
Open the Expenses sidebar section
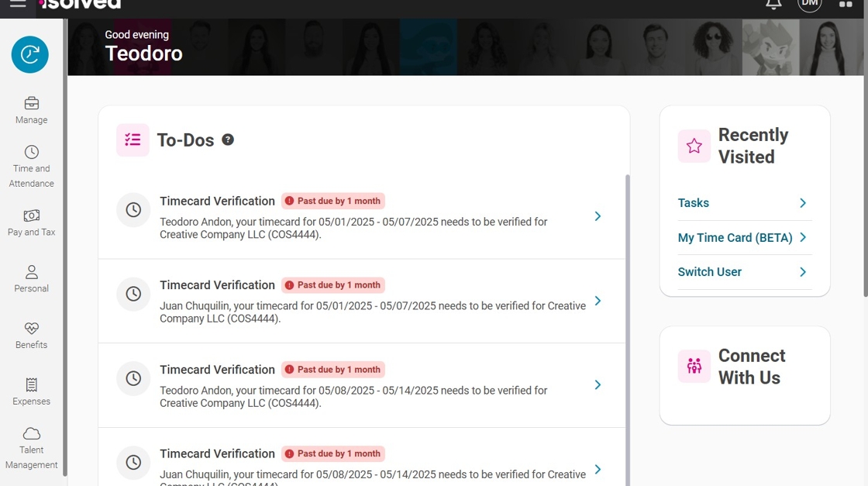(x=31, y=392)
